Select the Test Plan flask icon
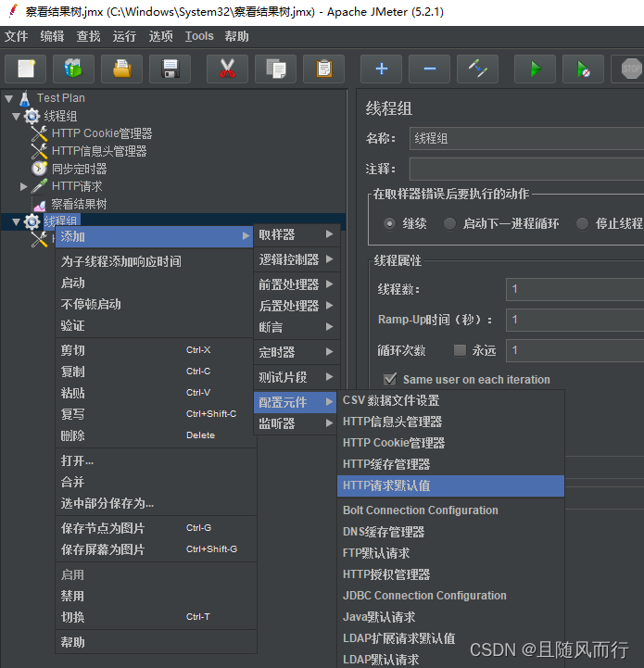Viewport: 644px width, 668px height. (x=25, y=98)
